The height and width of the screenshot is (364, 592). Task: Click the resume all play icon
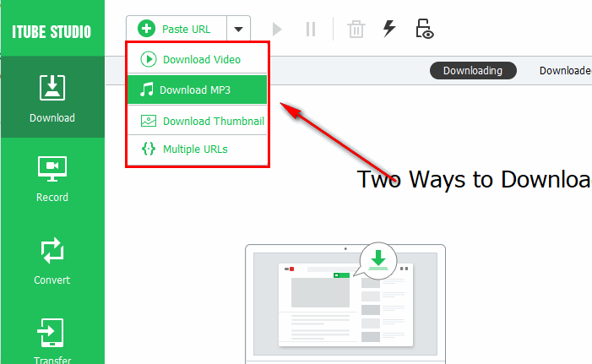277,29
